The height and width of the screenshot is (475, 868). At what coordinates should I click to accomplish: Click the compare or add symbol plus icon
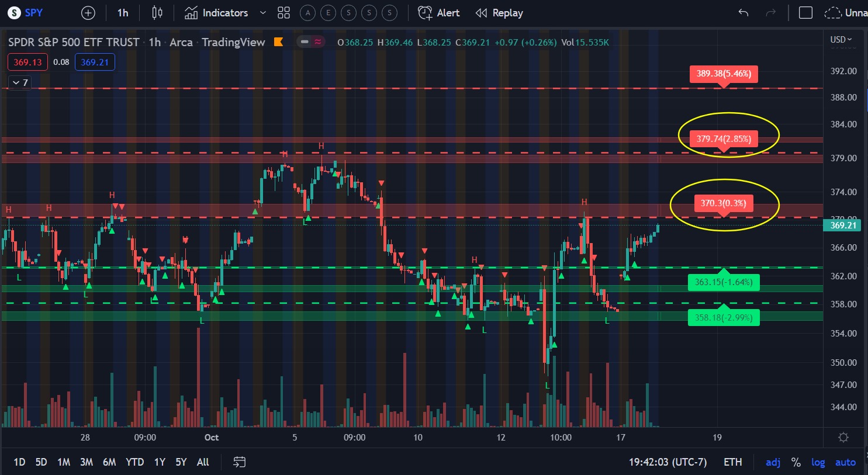[88, 13]
